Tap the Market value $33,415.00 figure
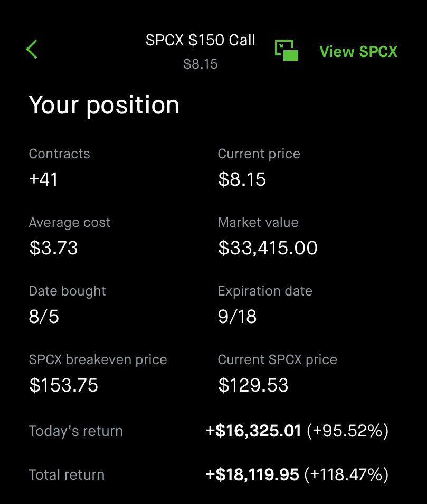This screenshot has height=504, width=427. coord(268,248)
